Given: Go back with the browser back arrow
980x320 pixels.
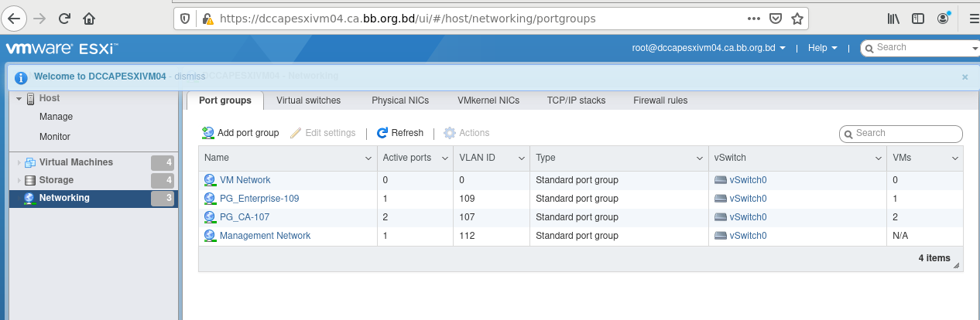Looking at the screenshot, I should click(15, 18).
